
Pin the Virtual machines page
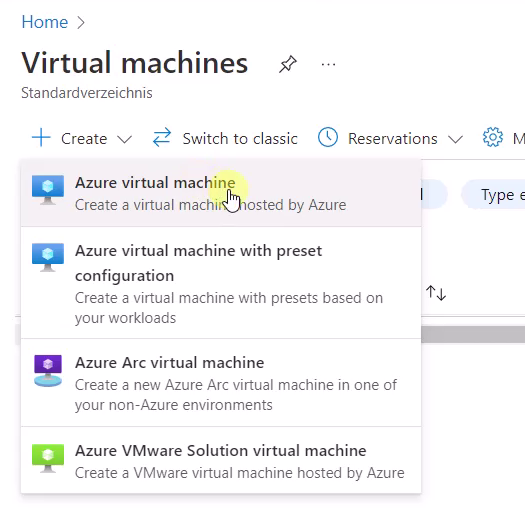288,64
